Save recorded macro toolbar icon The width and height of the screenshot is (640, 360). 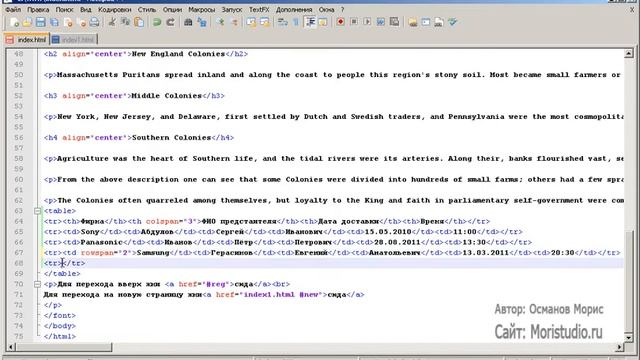coord(394,22)
